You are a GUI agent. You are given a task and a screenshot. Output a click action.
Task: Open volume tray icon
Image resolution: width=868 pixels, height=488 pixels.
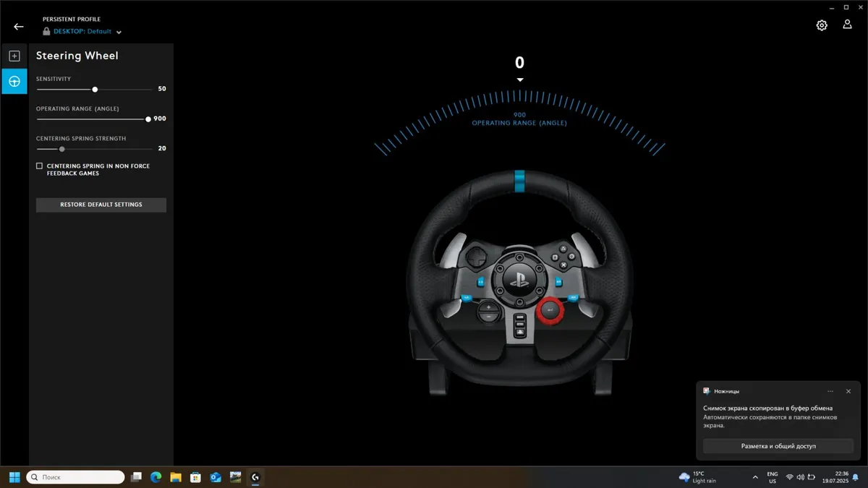801,477
